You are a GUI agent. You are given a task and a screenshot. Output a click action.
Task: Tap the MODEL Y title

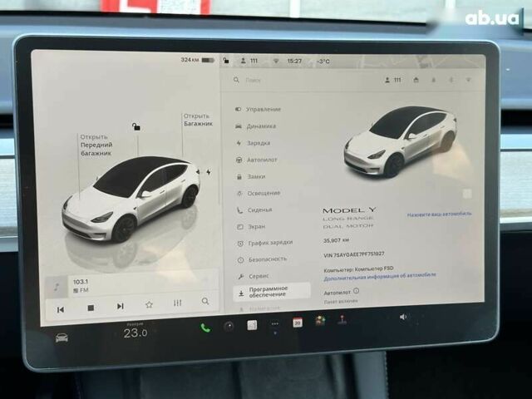349,210
